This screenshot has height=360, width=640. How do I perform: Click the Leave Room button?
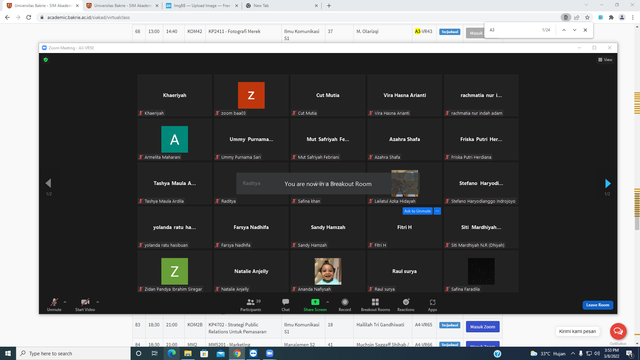coord(598,305)
